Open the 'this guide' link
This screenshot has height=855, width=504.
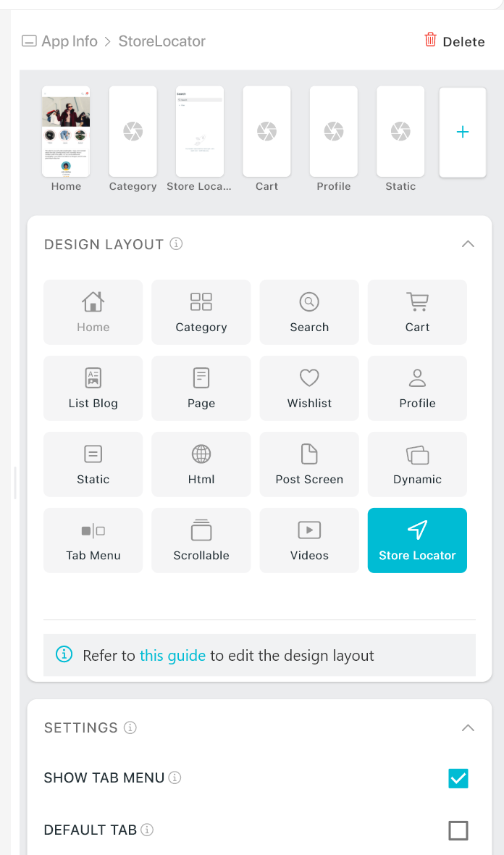(x=172, y=656)
